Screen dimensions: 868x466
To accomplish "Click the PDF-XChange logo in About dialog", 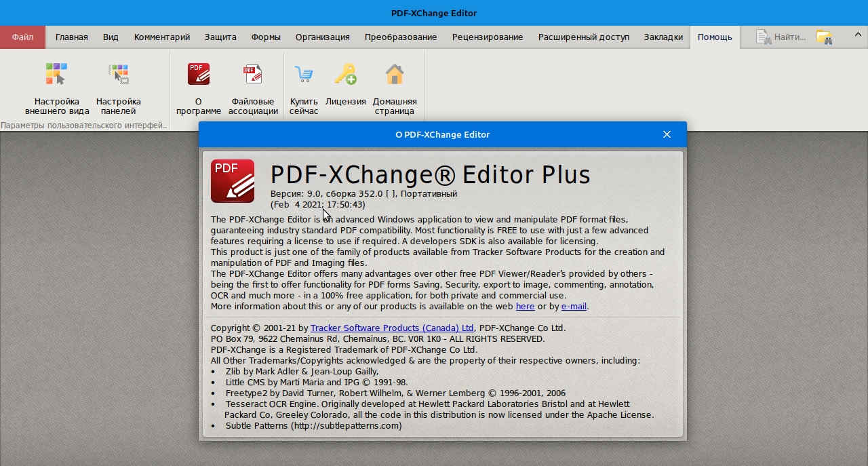I will coord(233,181).
